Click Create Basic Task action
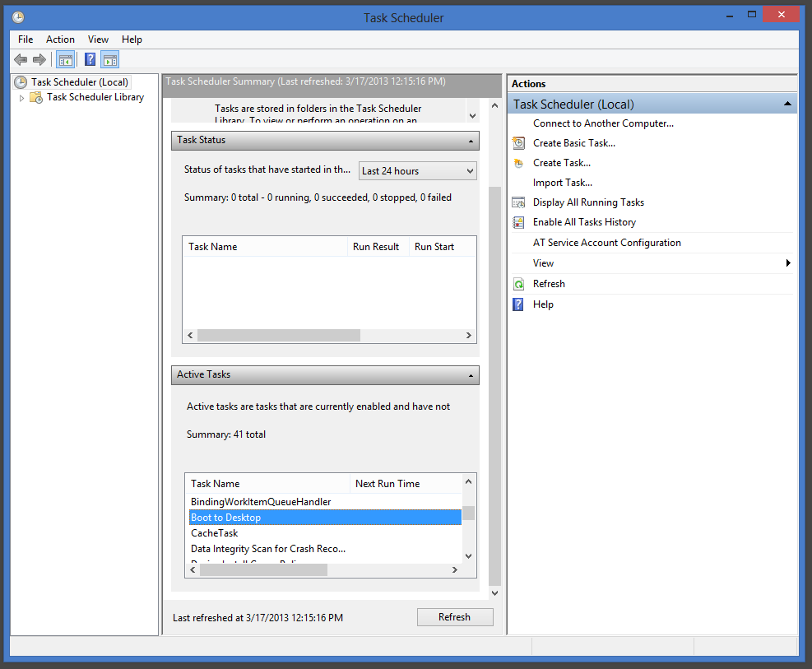 [x=574, y=143]
